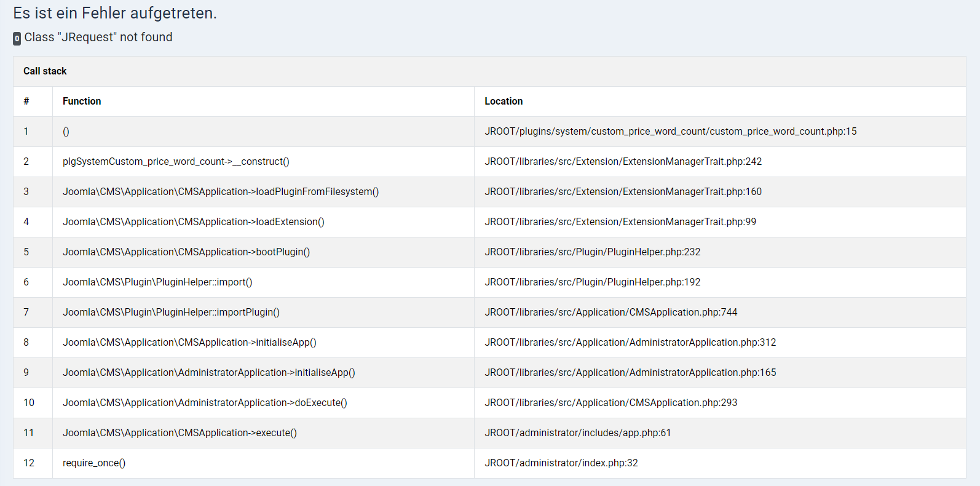The height and width of the screenshot is (486, 980).
Task: Click the Location column header
Action: [x=504, y=102]
